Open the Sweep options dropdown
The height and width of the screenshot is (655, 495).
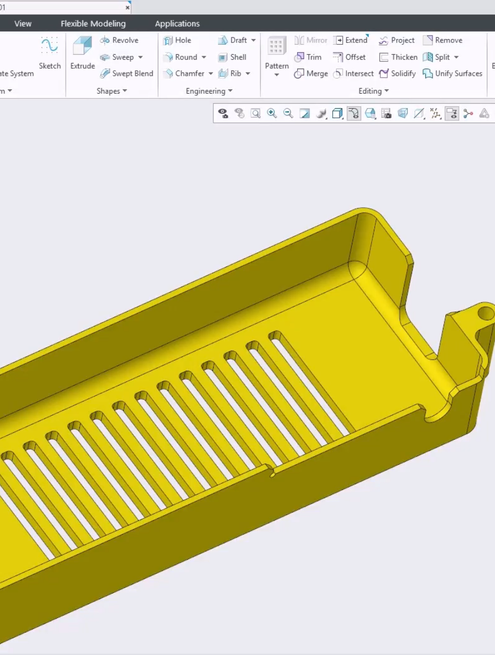click(140, 57)
